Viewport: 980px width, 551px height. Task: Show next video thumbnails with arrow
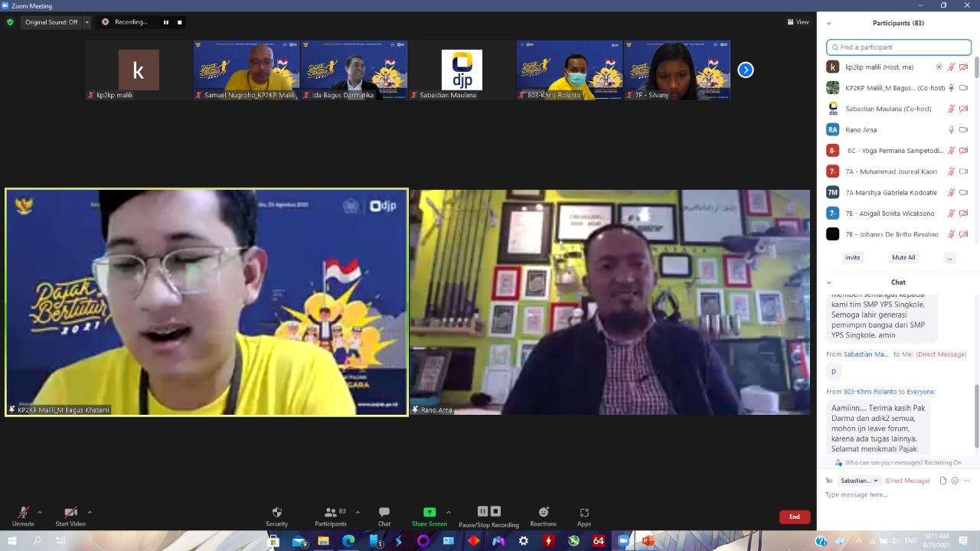tap(745, 70)
